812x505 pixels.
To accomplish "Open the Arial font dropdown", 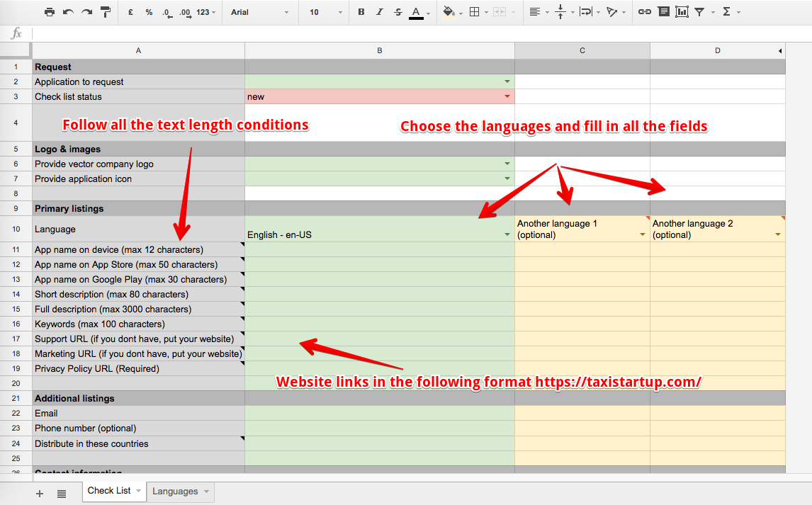I will 260,12.
